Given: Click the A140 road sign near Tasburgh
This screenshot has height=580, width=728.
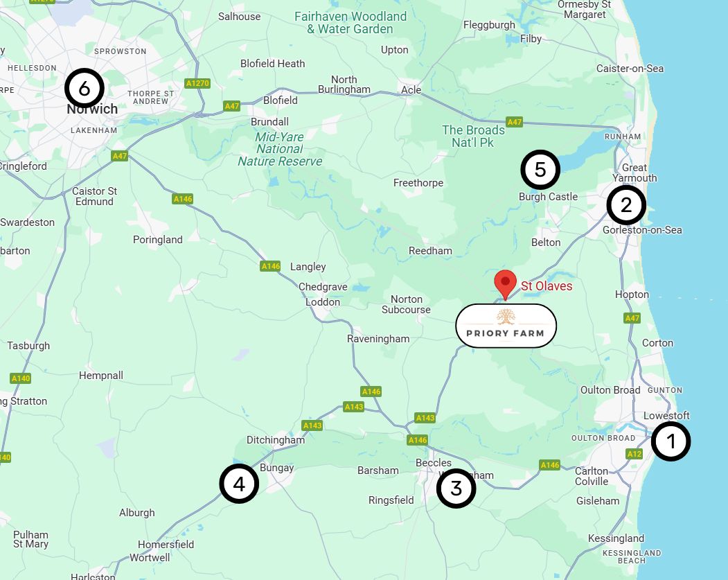Looking at the screenshot, I should (20, 378).
